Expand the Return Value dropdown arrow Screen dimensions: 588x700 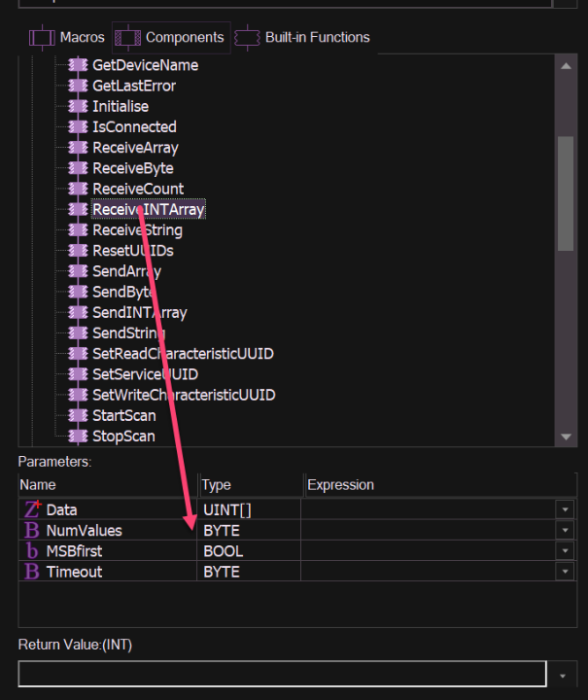click(x=565, y=675)
